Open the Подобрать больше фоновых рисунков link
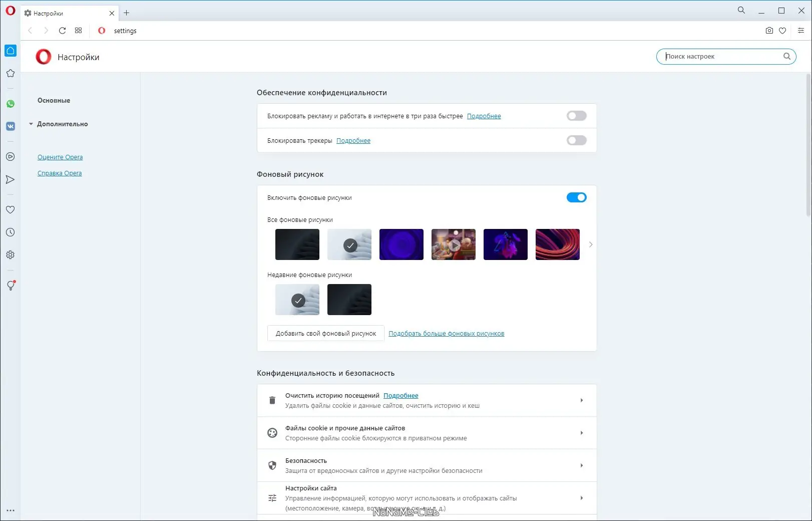Viewport: 812px width, 521px height. (x=446, y=333)
